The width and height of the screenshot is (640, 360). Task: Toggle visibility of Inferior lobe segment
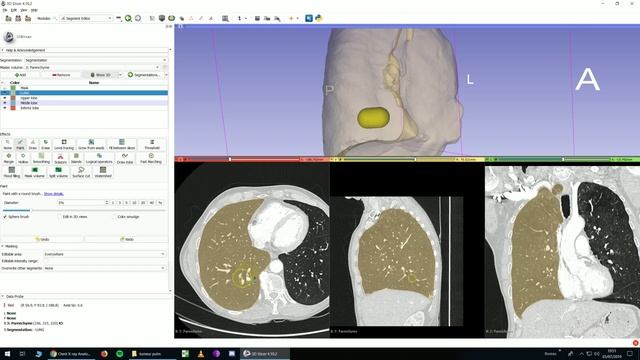[x=5, y=108]
